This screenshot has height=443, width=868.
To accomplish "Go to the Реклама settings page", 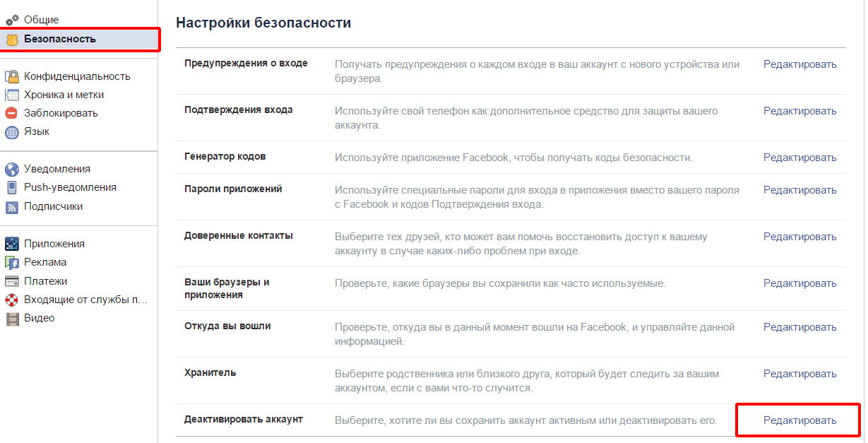I will tap(45, 262).
